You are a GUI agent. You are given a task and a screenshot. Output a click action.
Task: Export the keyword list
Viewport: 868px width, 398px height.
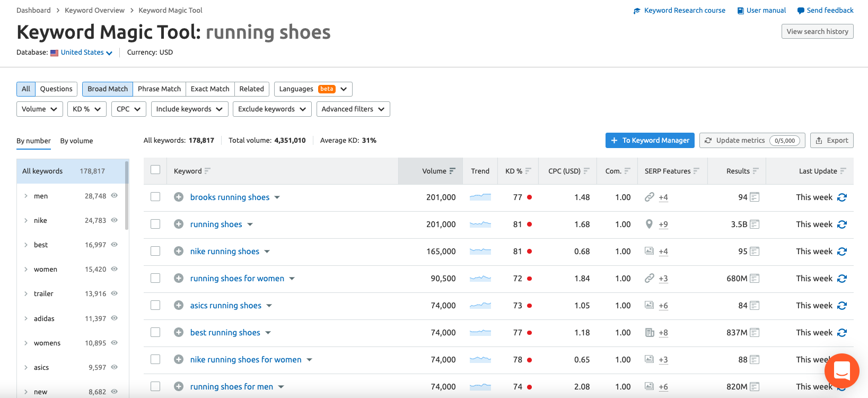pos(832,140)
